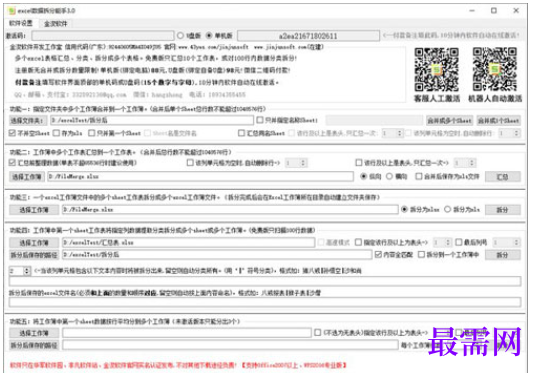Click the 功能五 workbook path field
Viewport: 540px width, 373px height.
pos(187,333)
